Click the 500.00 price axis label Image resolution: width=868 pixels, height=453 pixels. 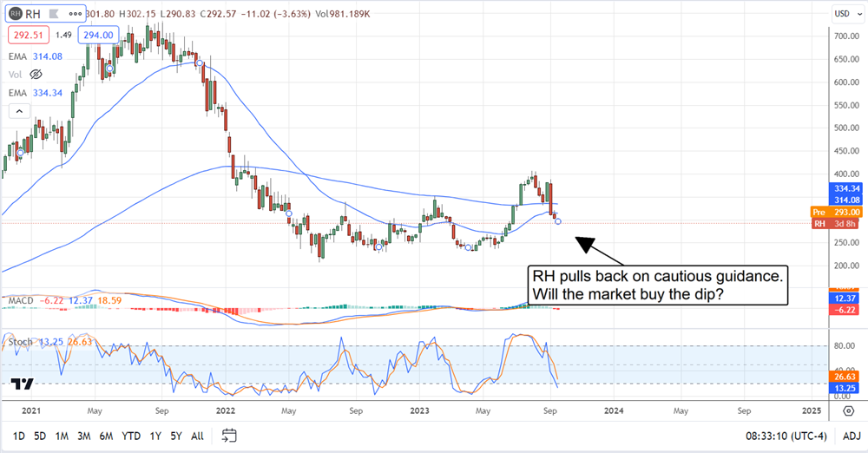[846, 128]
